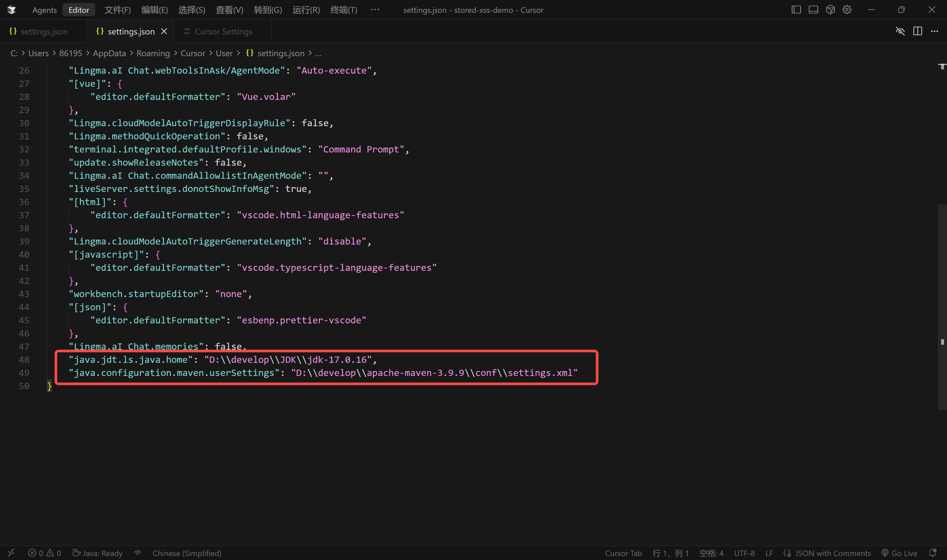The image size is (947, 560).
Task: Click the Roaming folder in breadcrumb path
Action: point(153,53)
